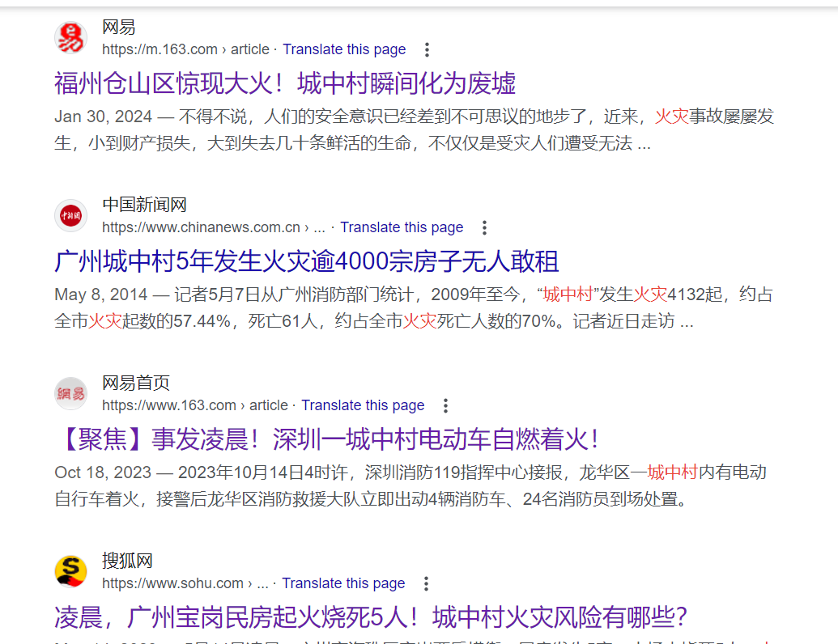Click the 网易首页 site favicon
The width and height of the screenshot is (838, 644).
tap(70, 394)
